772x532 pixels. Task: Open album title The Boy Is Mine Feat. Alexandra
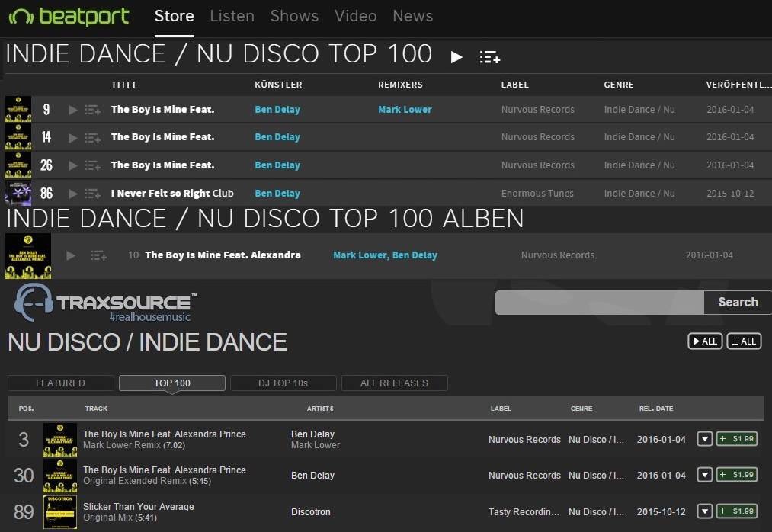tap(223, 255)
